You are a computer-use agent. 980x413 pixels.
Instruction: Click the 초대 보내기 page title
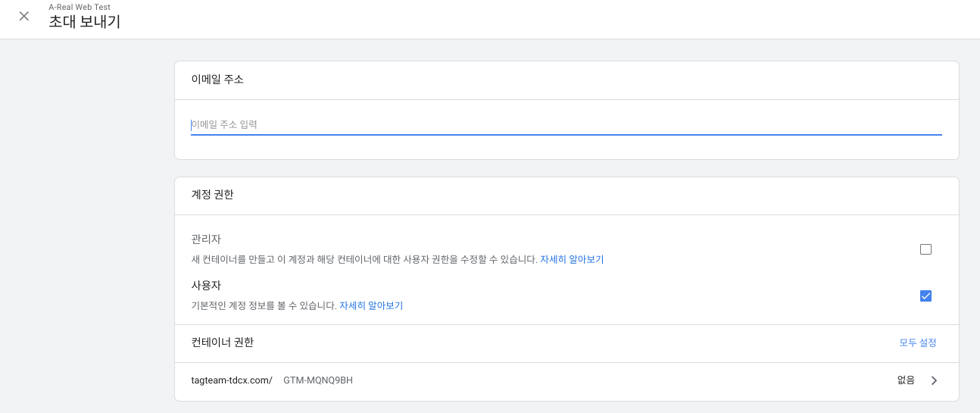85,22
